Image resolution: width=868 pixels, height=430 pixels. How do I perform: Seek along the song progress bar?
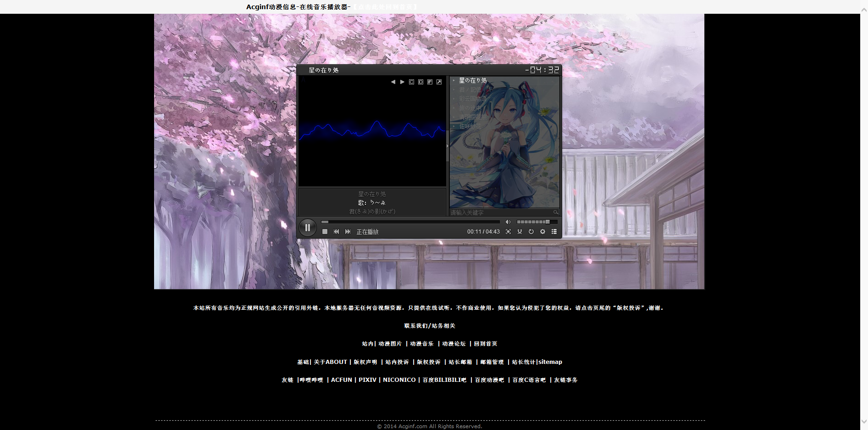pyautogui.click(x=410, y=222)
